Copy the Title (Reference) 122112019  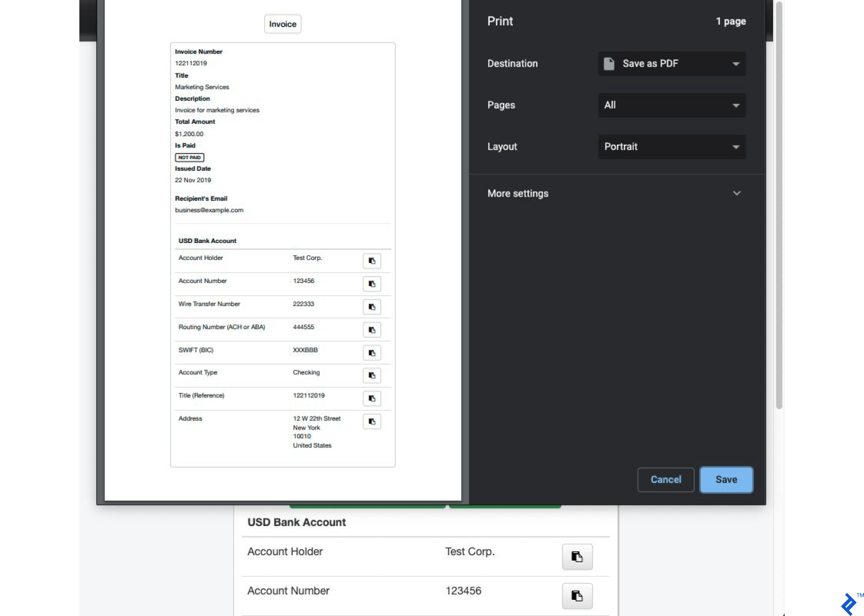pos(372,398)
